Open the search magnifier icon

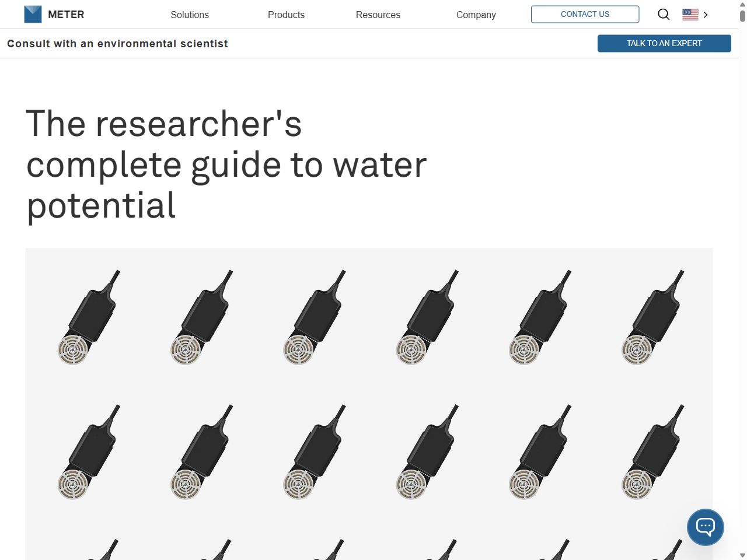tap(664, 15)
